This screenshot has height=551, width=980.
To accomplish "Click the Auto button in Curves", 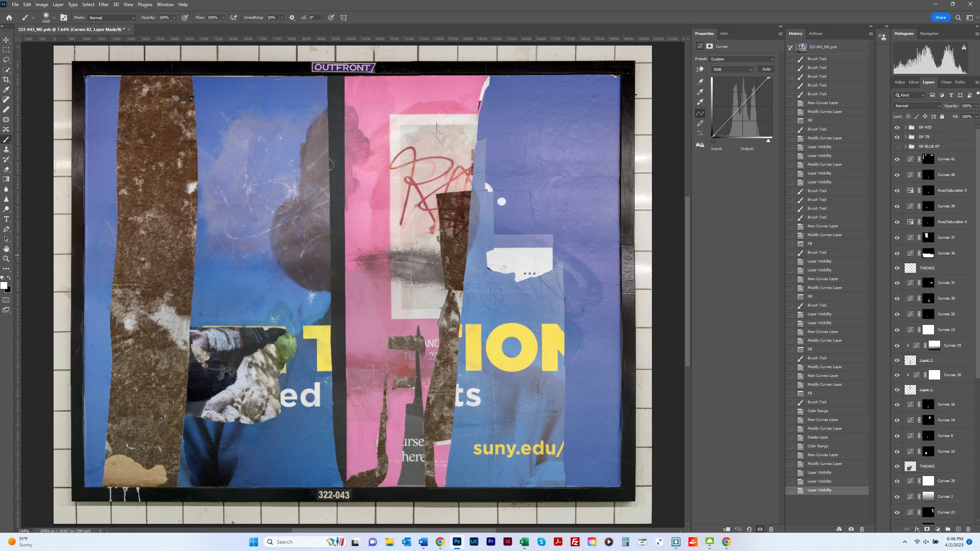I will [766, 69].
